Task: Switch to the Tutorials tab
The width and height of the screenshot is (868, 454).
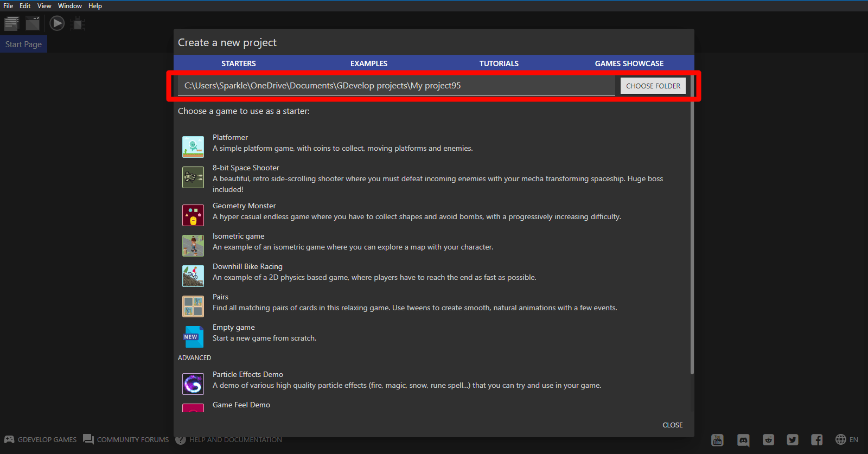Action: tap(499, 63)
